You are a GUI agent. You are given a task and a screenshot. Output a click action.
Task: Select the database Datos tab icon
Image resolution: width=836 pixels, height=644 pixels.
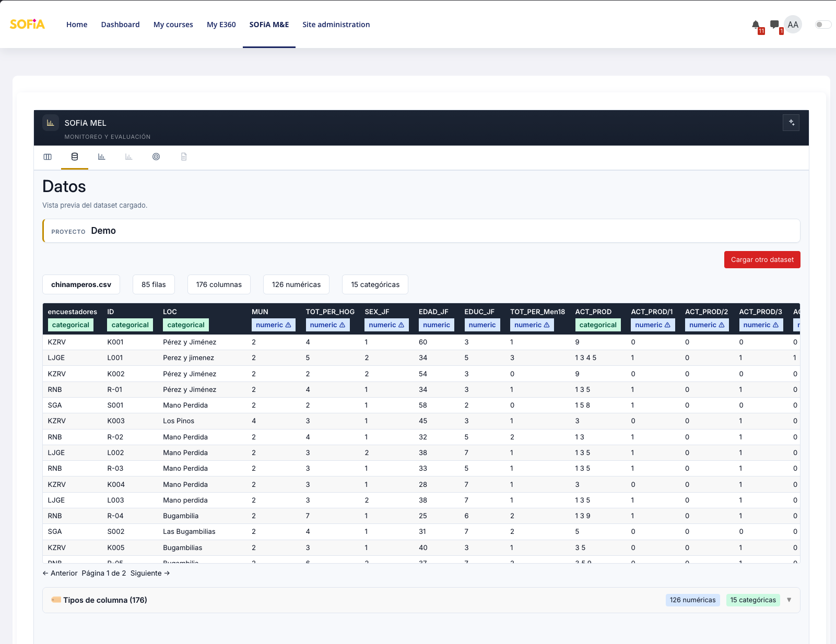point(75,157)
